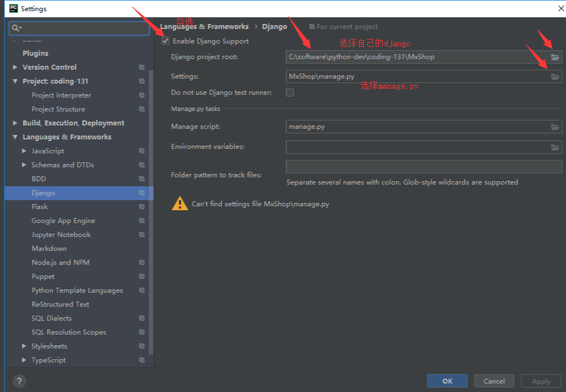The width and height of the screenshot is (566, 392).
Task: Click project-level icon beside Project: coding-131
Action: coord(142,81)
